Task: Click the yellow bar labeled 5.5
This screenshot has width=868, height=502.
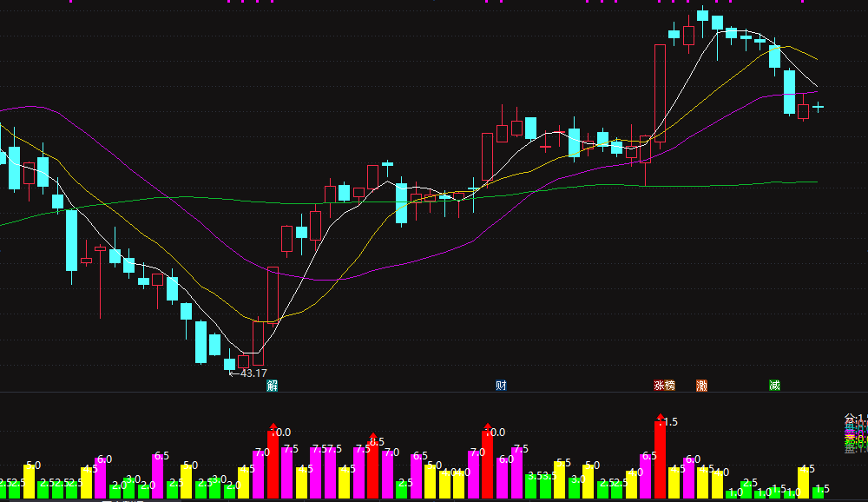Action: pos(560,479)
